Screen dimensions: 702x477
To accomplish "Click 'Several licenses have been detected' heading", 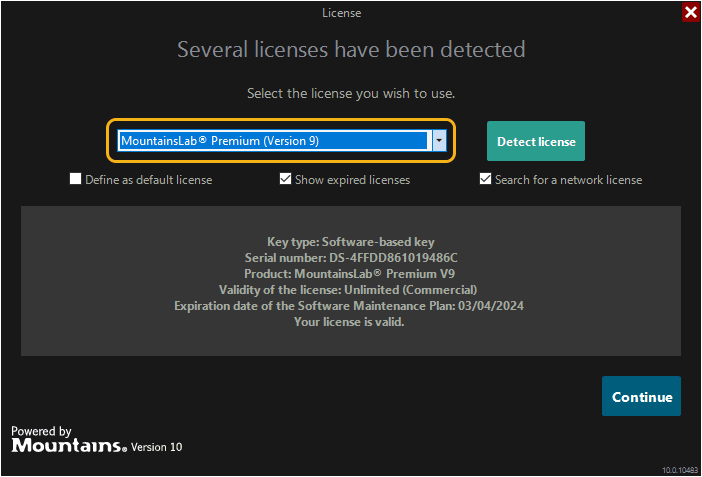I will tap(351, 49).
